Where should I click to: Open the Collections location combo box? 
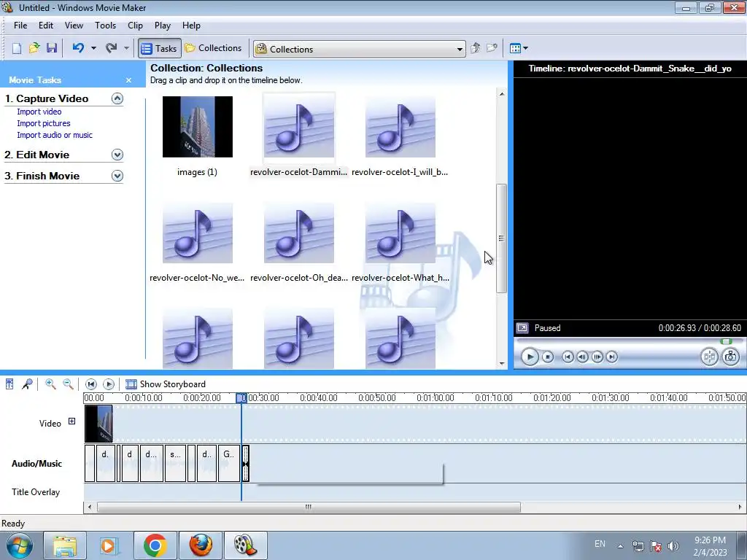[x=360, y=49]
